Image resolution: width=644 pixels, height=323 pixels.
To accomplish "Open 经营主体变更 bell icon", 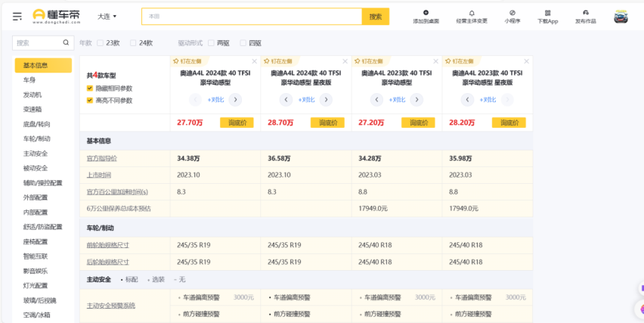I will coord(472,13).
